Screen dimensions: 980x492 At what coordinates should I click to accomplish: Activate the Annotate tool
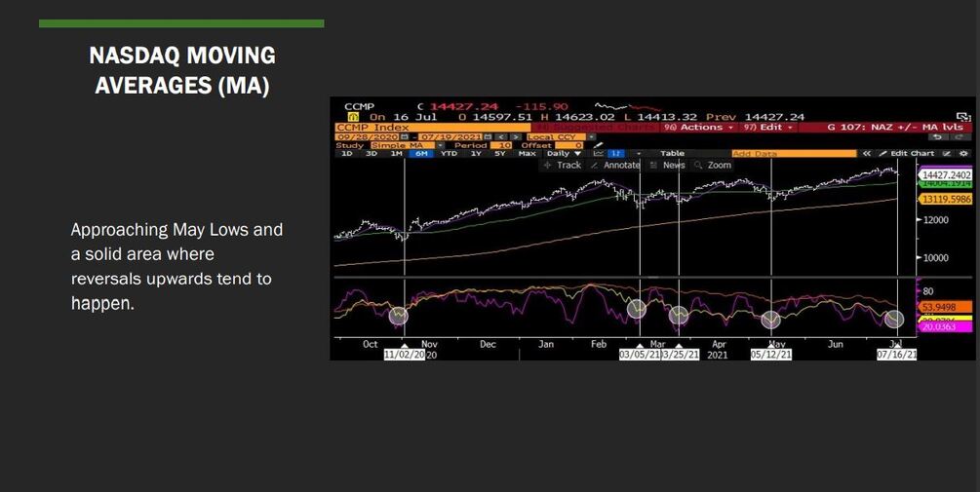[615, 165]
